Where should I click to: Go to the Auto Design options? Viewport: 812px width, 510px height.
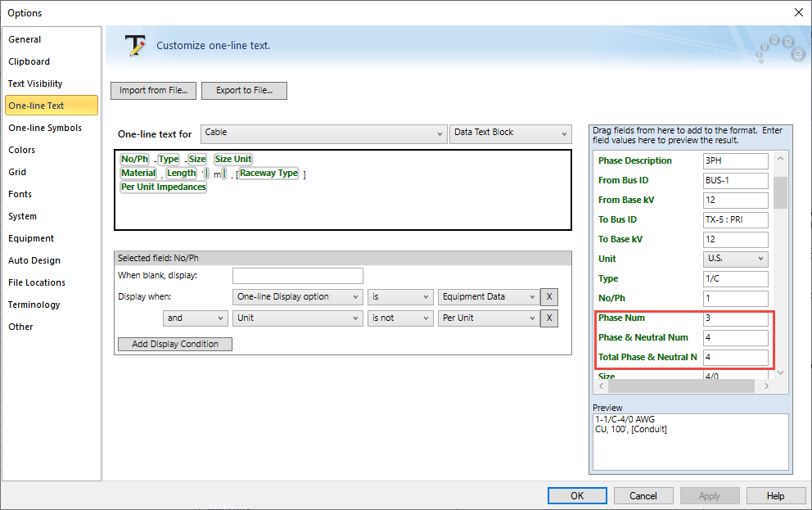click(34, 260)
